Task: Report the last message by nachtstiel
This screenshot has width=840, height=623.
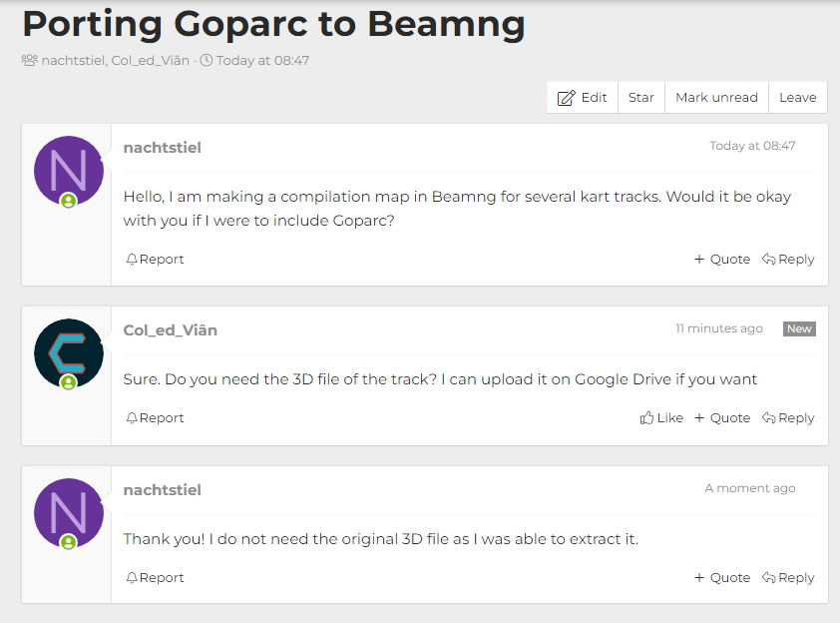Action: (155, 578)
